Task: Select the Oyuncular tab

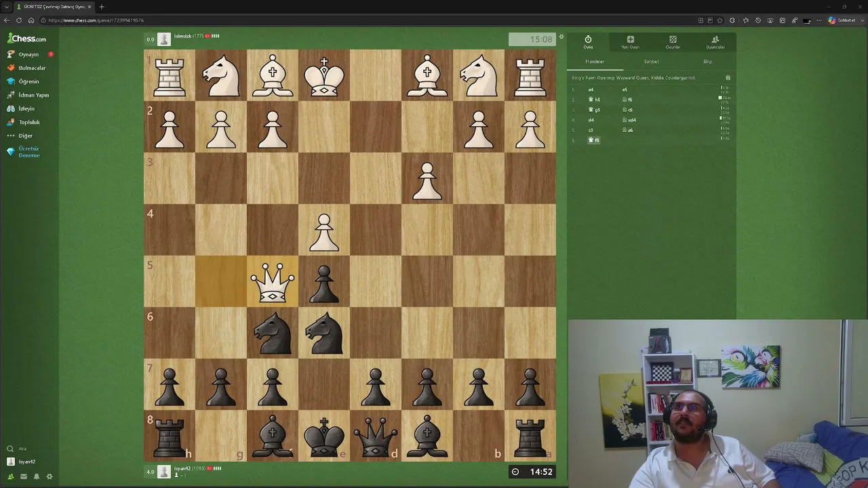Action: point(715,42)
